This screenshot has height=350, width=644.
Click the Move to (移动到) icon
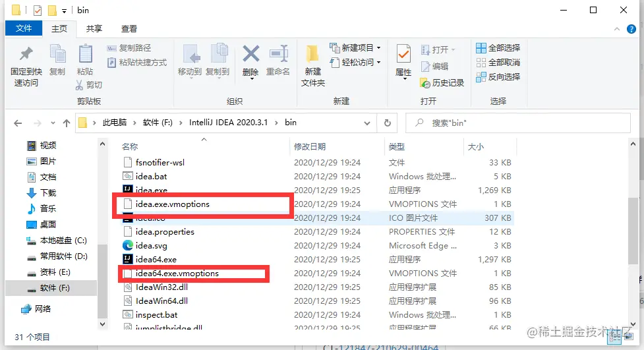pos(190,54)
